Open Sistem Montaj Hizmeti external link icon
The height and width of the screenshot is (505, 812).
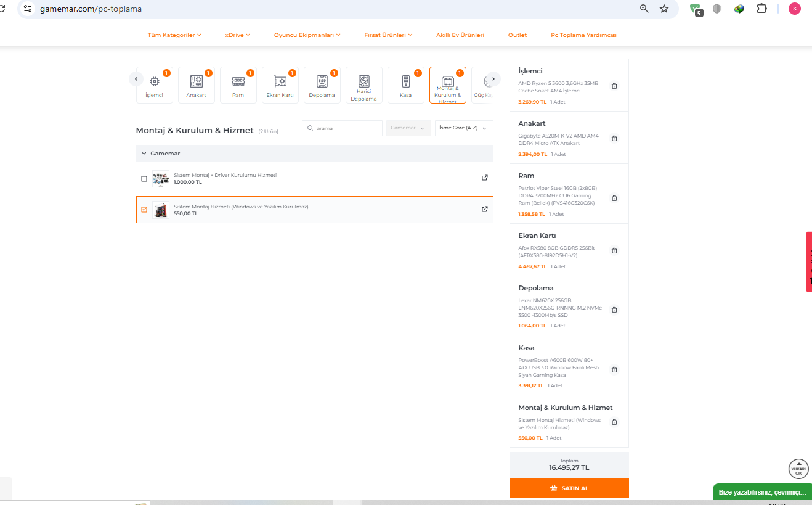point(484,209)
